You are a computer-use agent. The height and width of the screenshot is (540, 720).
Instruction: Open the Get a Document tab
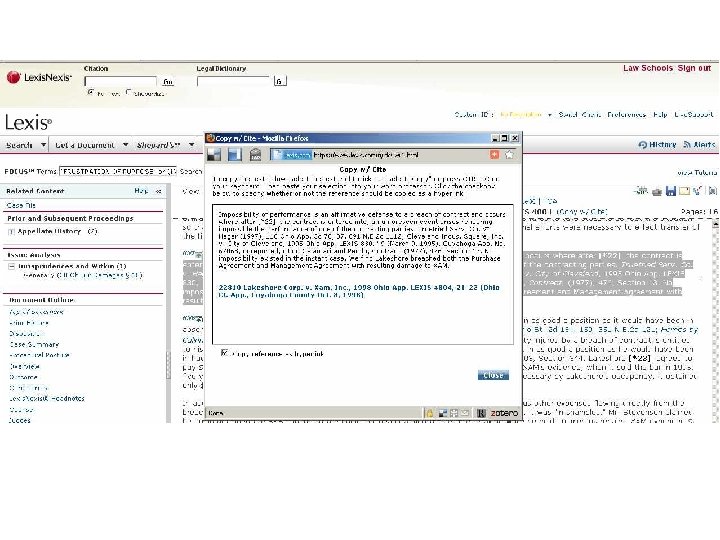coord(84,145)
